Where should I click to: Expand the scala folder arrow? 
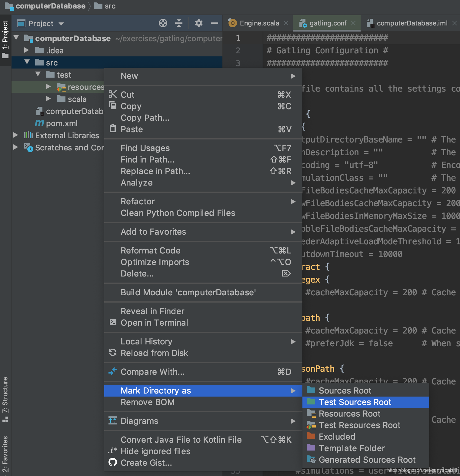coord(48,99)
